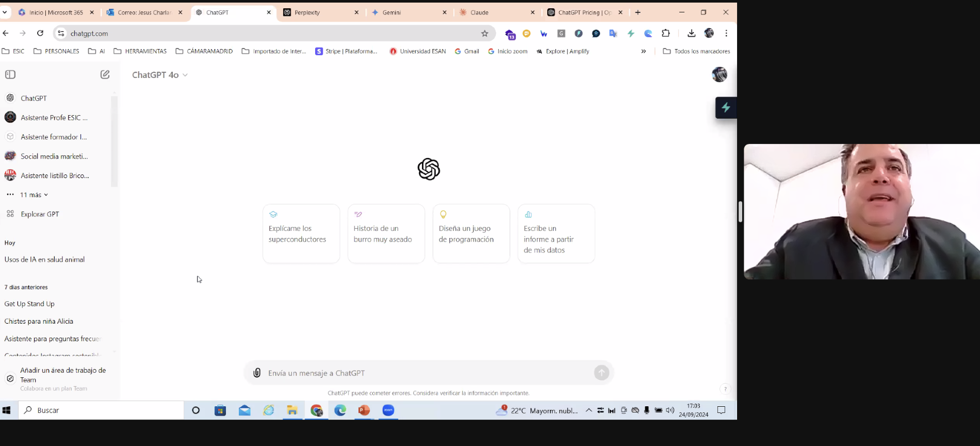Click the Windows Start button

click(7, 410)
